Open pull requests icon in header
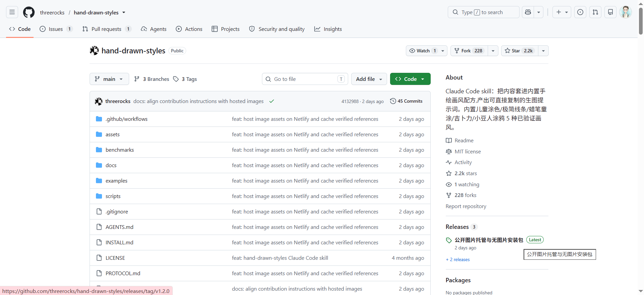The image size is (644, 295). 595,12
